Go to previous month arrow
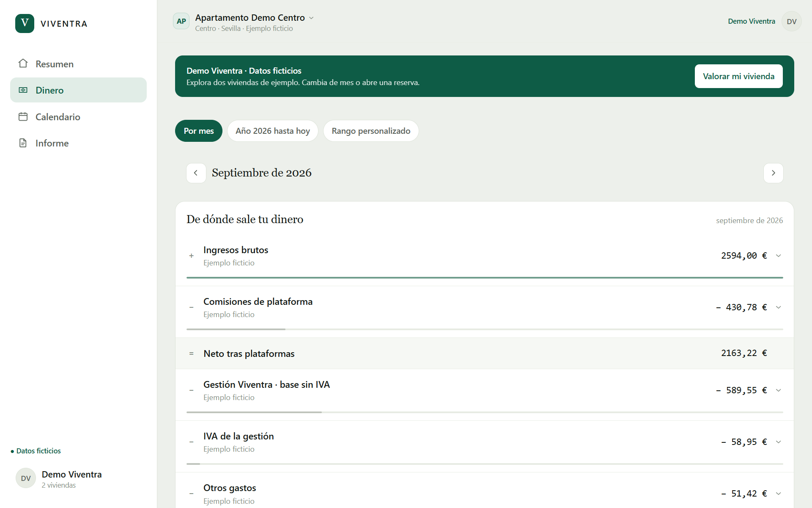This screenshot has width=812, height=508. (x=196, y=173)
